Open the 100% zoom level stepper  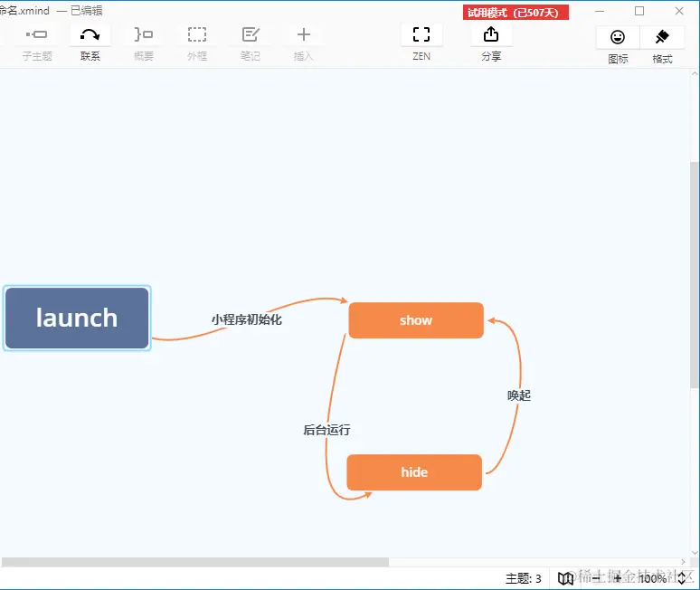coord(682,578)
